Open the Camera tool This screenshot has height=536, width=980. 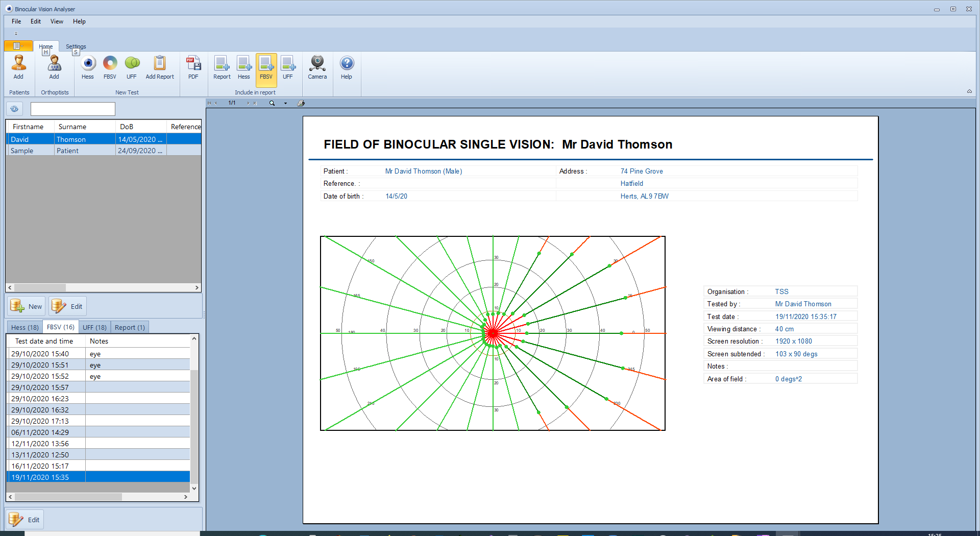(x=317, y=67)
